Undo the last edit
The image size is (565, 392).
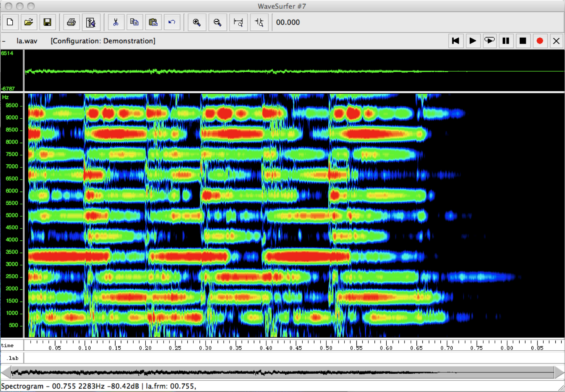pyautogui.click(x=172, y=22)
